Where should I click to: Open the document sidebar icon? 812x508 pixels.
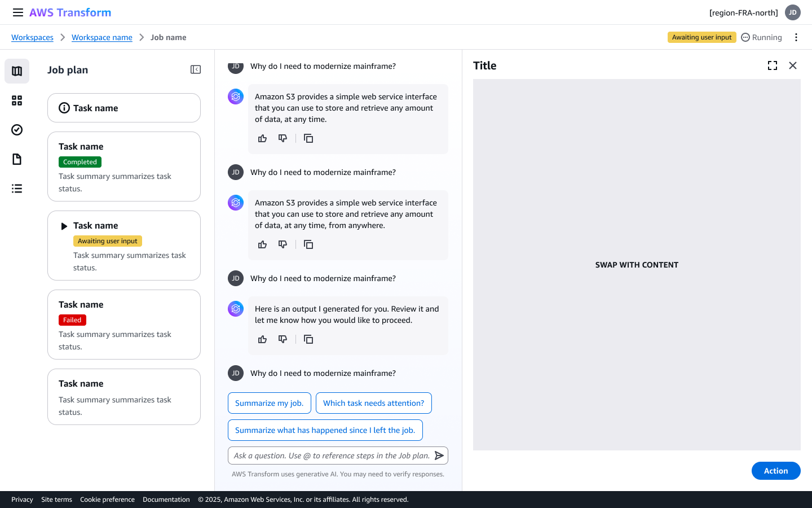pyautogui.click(x=17, y=159)
